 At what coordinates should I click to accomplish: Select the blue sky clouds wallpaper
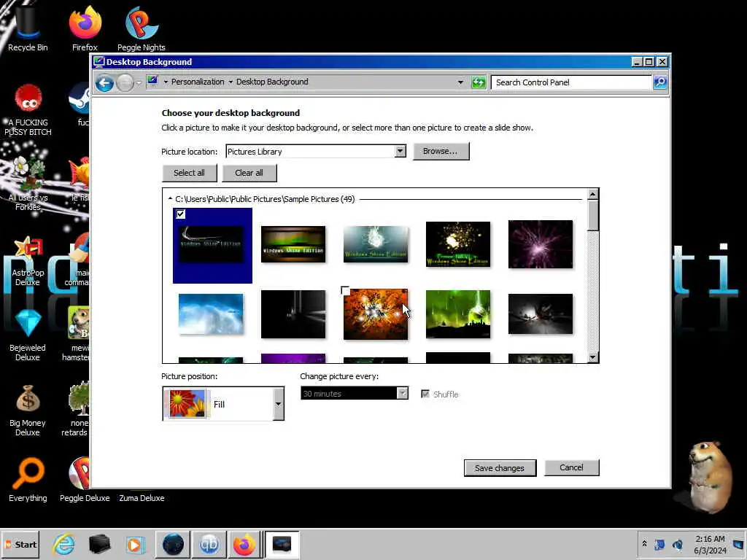click(211, 314)
